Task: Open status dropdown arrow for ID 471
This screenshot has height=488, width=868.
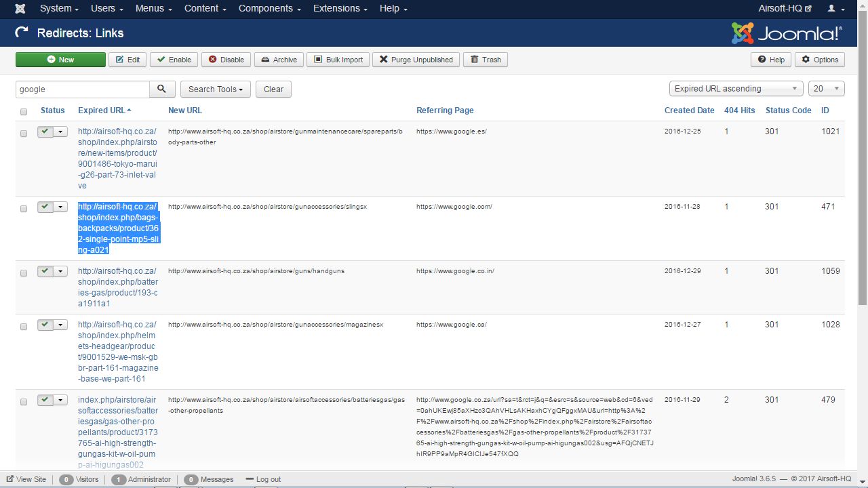Action: 61,207
